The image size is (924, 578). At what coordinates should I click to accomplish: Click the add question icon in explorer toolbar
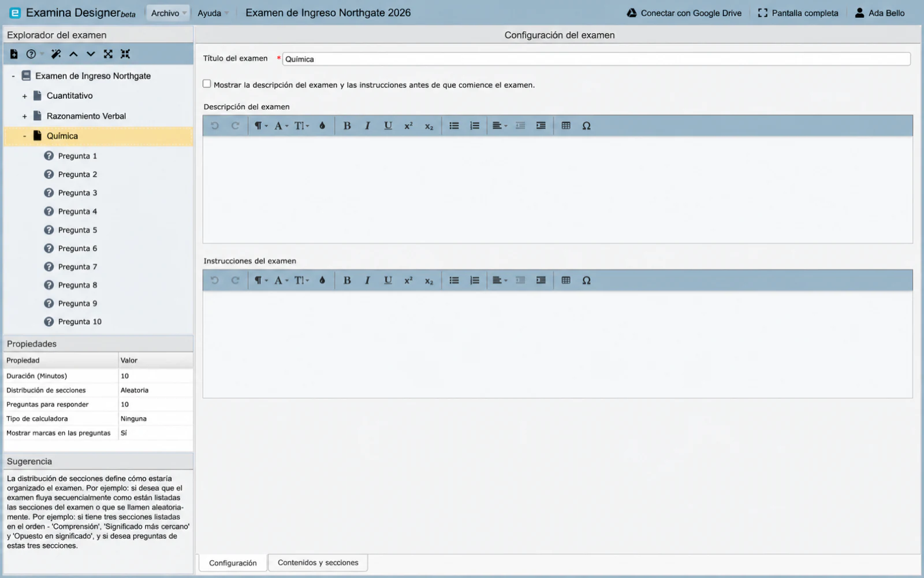(31, 54)
